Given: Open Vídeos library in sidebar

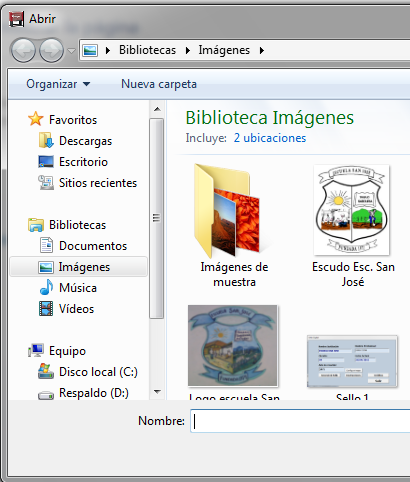Looking at the screenshot, I should (x=76, y=309).
